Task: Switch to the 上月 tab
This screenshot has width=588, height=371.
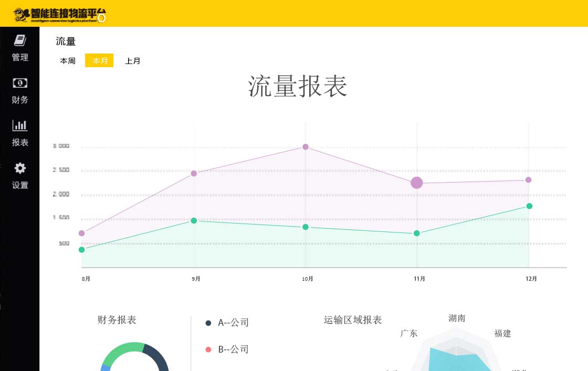Action: pyautogui.click(x=133, y=61)
